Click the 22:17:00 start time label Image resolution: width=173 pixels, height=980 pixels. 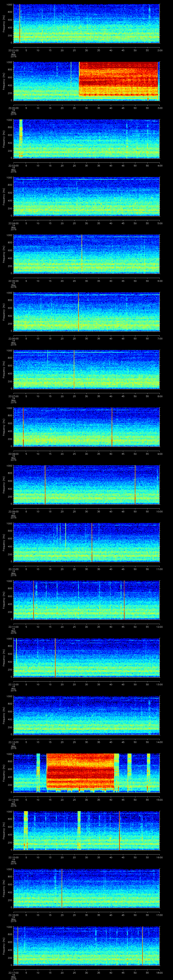[x=13, y=973]
